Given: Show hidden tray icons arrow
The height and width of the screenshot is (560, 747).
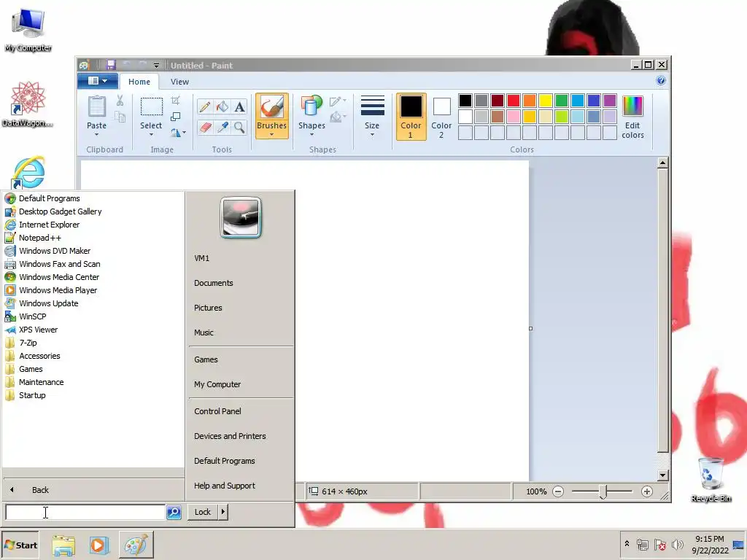Looking at the screenshot, I should point(627,544).
